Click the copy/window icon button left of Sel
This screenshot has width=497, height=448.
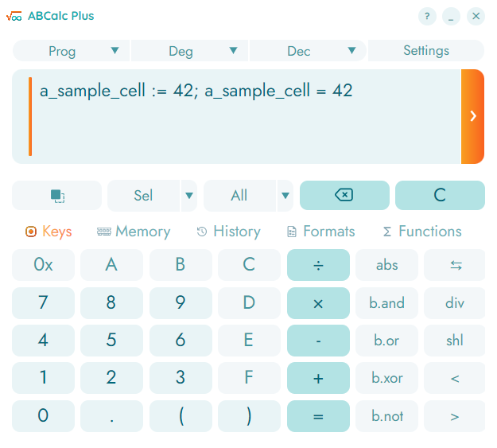click(56, 195)
